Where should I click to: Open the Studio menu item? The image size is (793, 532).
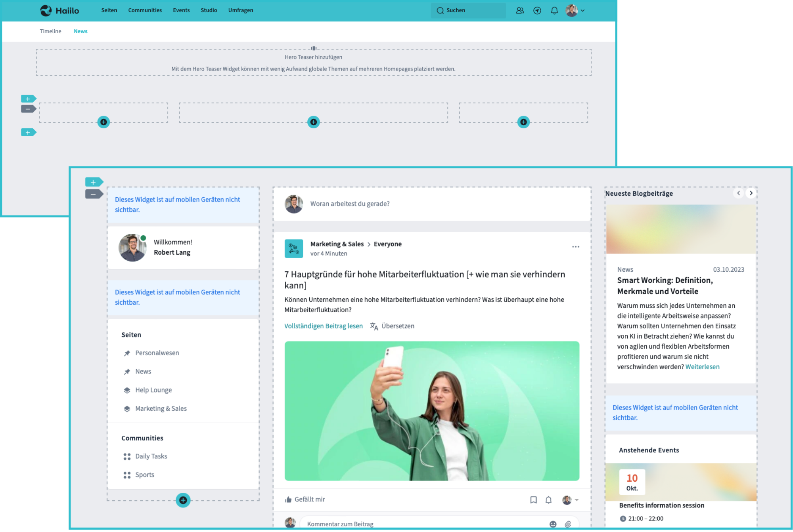tap(209, 10)
